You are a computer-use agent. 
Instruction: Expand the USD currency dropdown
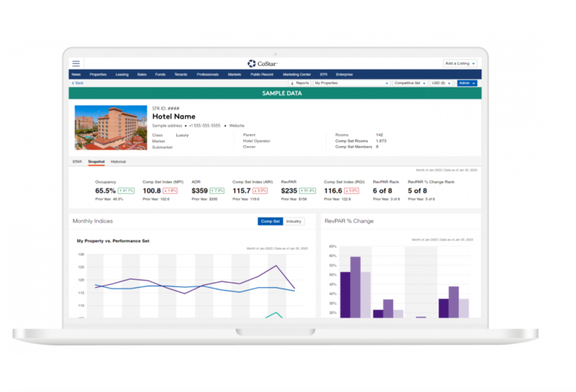pyautogui.click(x=440, y=83)
